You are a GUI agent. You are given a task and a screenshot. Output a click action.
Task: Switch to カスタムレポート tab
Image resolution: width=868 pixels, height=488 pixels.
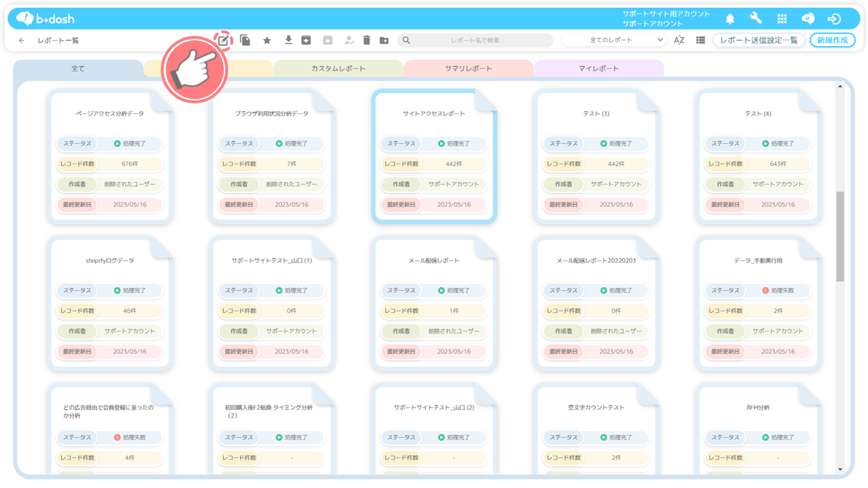[x=339, y=69]
